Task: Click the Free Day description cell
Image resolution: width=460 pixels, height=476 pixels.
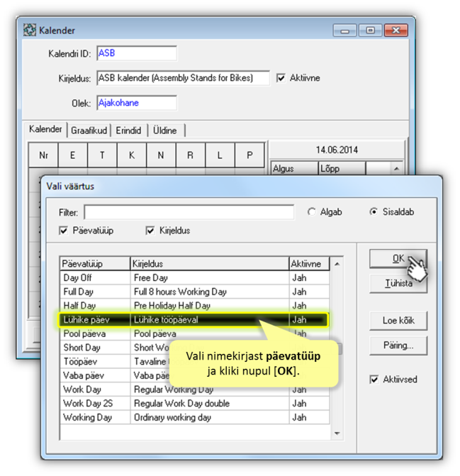Action: click(210, 278)
